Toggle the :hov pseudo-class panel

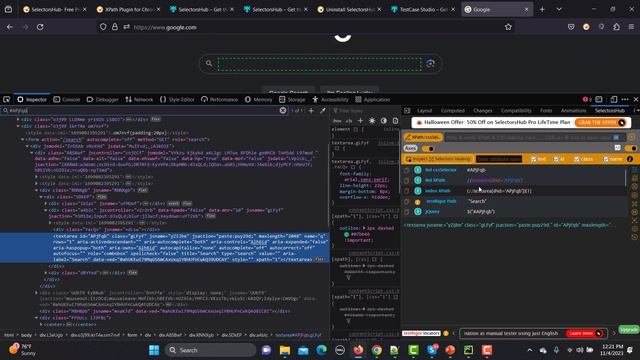[337, 121]
